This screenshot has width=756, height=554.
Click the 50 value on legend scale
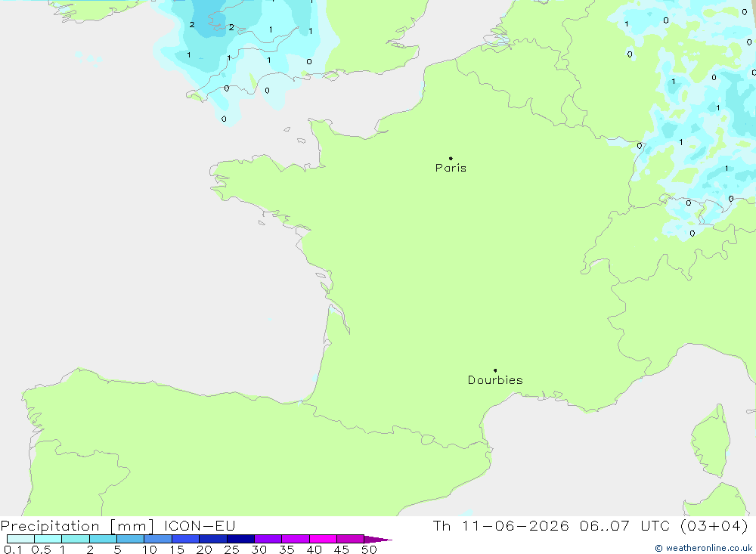pos(369,549)
